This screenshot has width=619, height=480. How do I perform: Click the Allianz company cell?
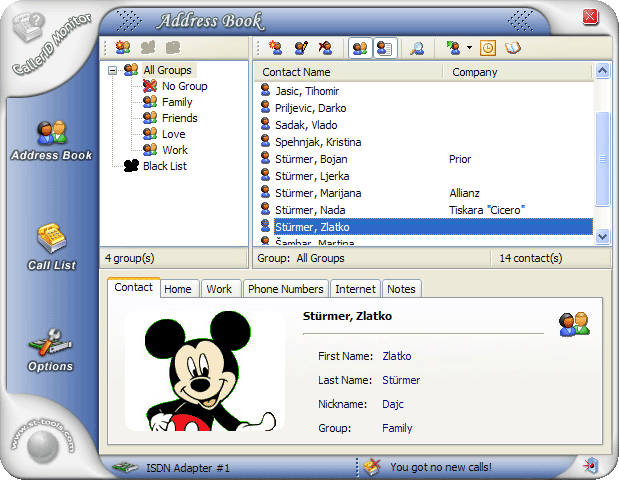(x=464, y=193)
